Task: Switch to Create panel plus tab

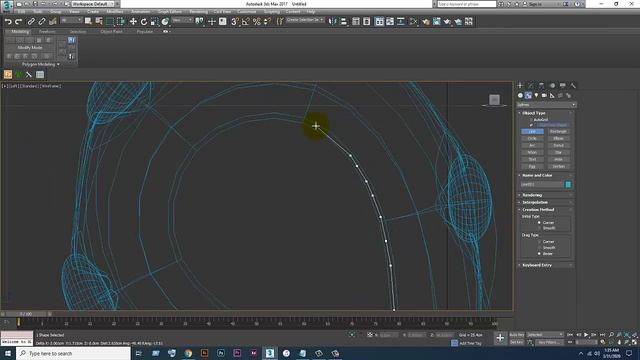Action: 520,85
